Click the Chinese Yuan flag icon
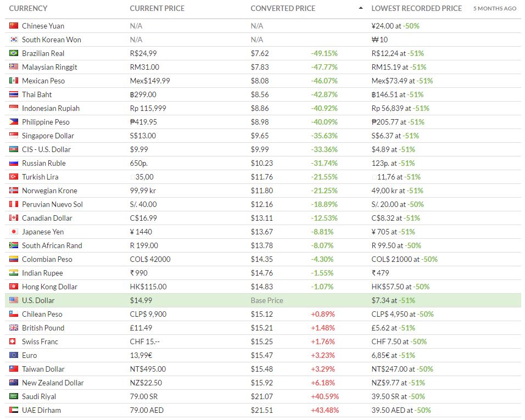The height and width of the screenshot is (420, 525). coord(14,26)
